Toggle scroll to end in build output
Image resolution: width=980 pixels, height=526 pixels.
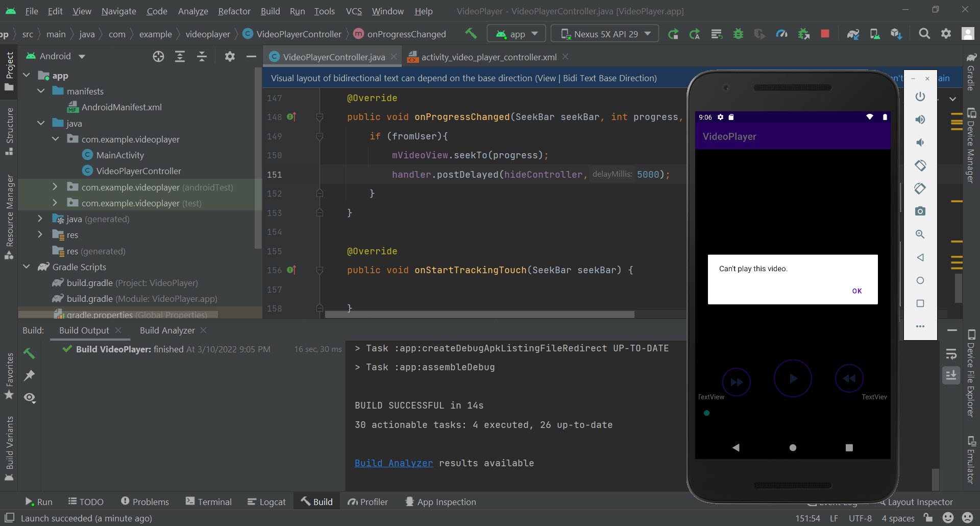pyautogui.click(x=951, y=375)
